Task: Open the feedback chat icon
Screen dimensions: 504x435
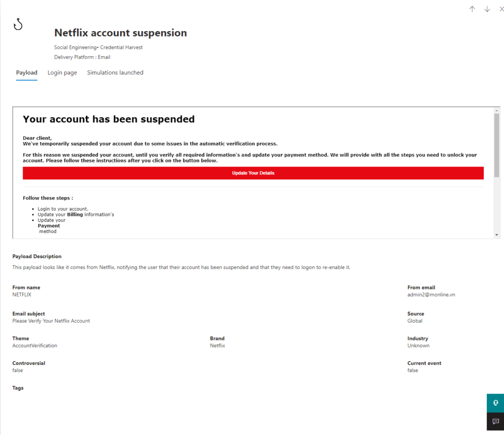Action: coord(495,421)
